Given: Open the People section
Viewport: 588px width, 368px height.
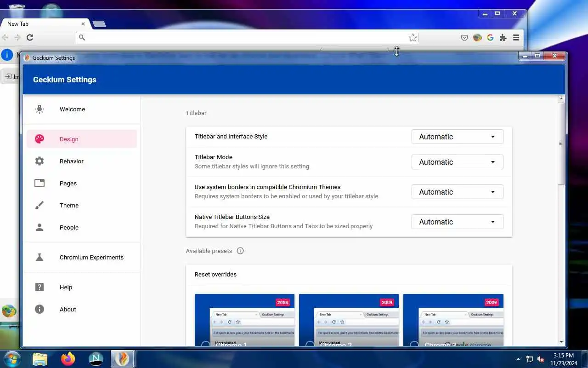Looking at the screenshot, I should (82, 227).
